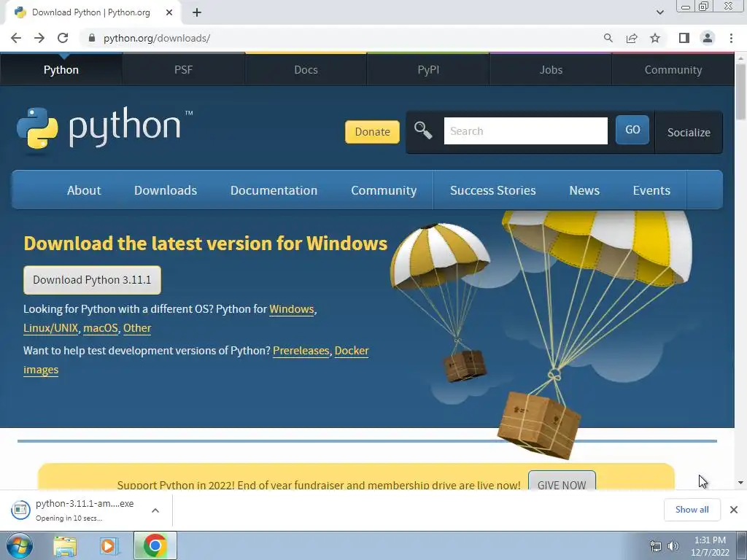747x560 pixels.
Task: Click Show all downloads button
Action: [x=692, y=510]
